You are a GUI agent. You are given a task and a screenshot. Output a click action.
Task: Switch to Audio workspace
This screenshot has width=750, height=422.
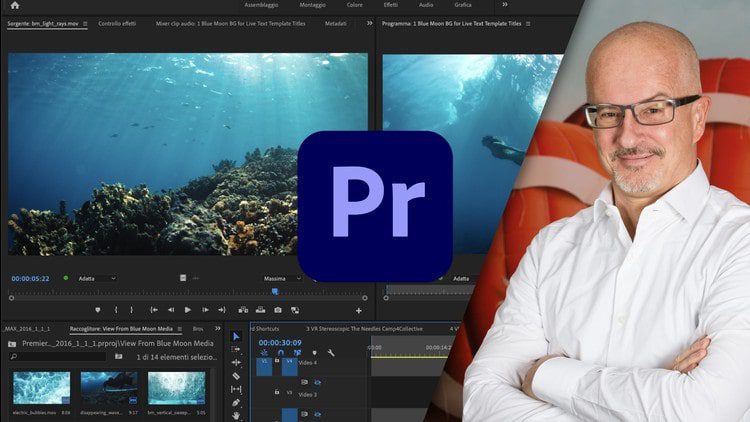point(426,5)
